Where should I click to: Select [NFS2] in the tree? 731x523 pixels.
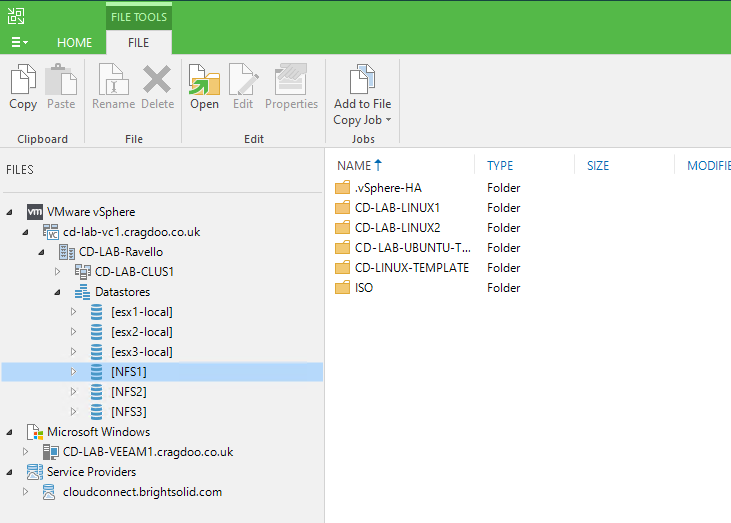(x=129, y=392)
